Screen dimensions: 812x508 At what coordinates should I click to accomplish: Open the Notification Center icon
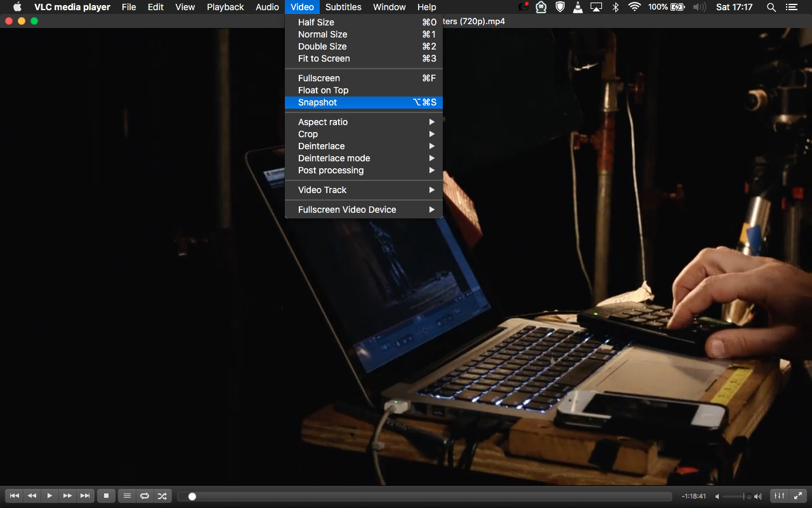790,7
